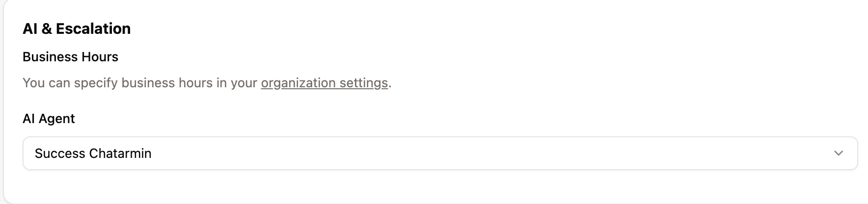The width and height of the screenshot is (868, 204).
Task: Click the section title AI & Escalation
Action: [x=77, y=29]
